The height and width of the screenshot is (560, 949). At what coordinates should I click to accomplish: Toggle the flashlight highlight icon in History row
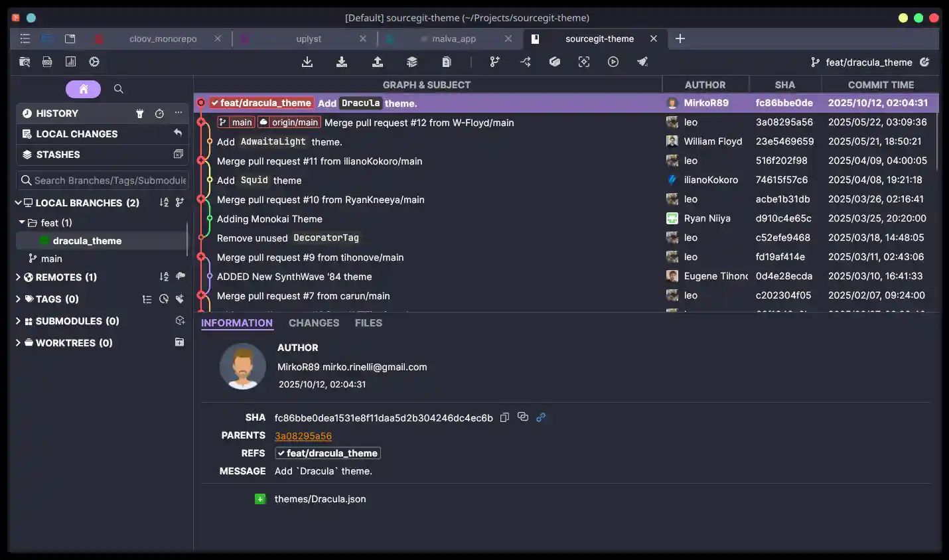point(140,113)
